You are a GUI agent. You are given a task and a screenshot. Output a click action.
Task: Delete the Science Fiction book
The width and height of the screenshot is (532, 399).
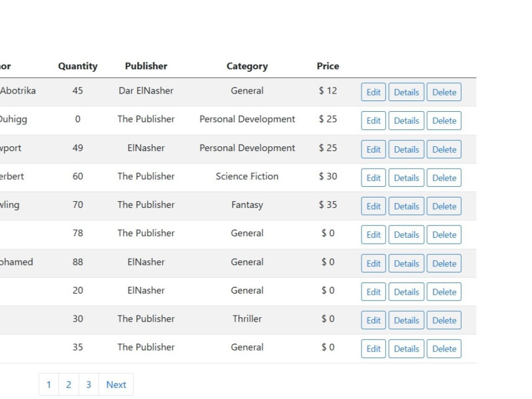tap(444, 178)
